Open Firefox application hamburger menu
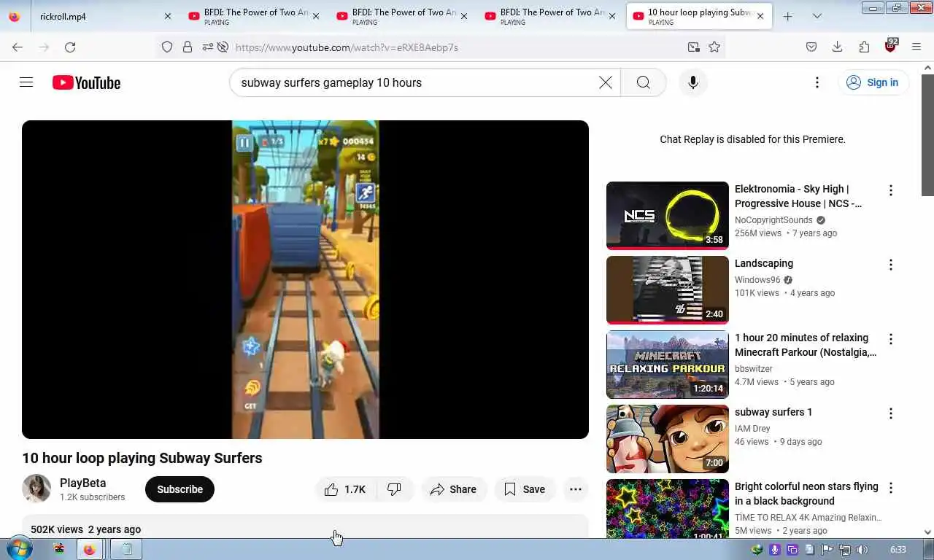 pos(916,47)
